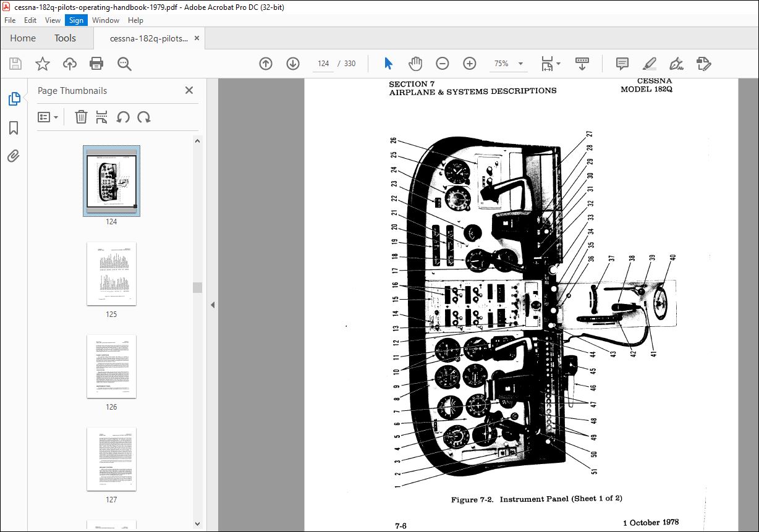Open the Help menu
Screen dimensions: 759x532
click(x=135, y=20)
